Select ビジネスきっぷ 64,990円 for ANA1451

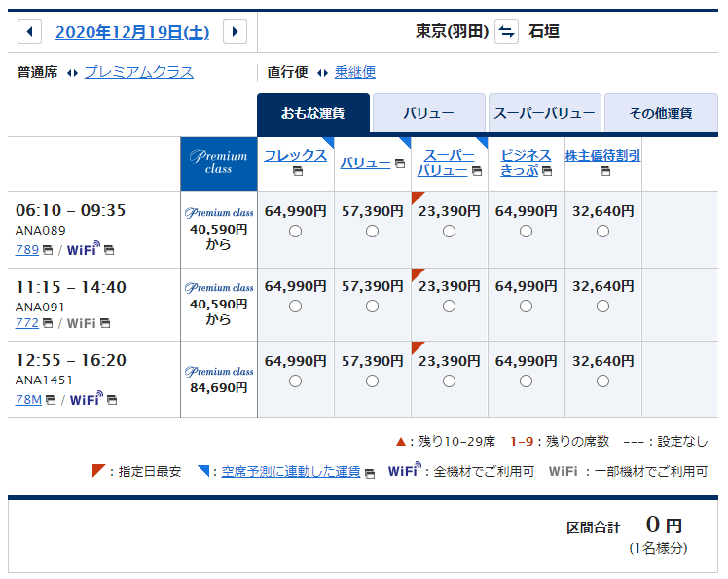pos(526,381)
